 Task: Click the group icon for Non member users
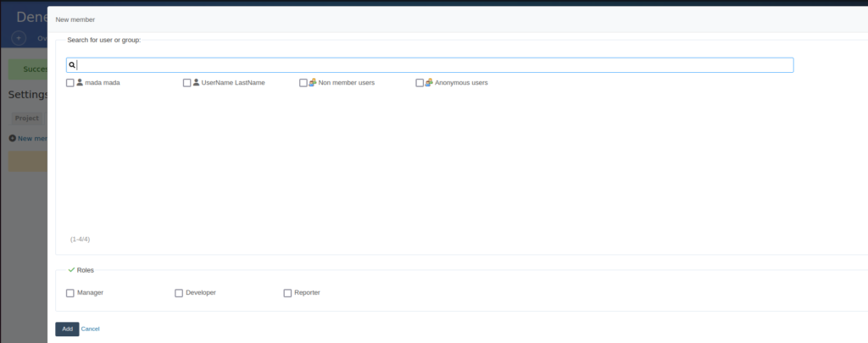coord(313,83)
